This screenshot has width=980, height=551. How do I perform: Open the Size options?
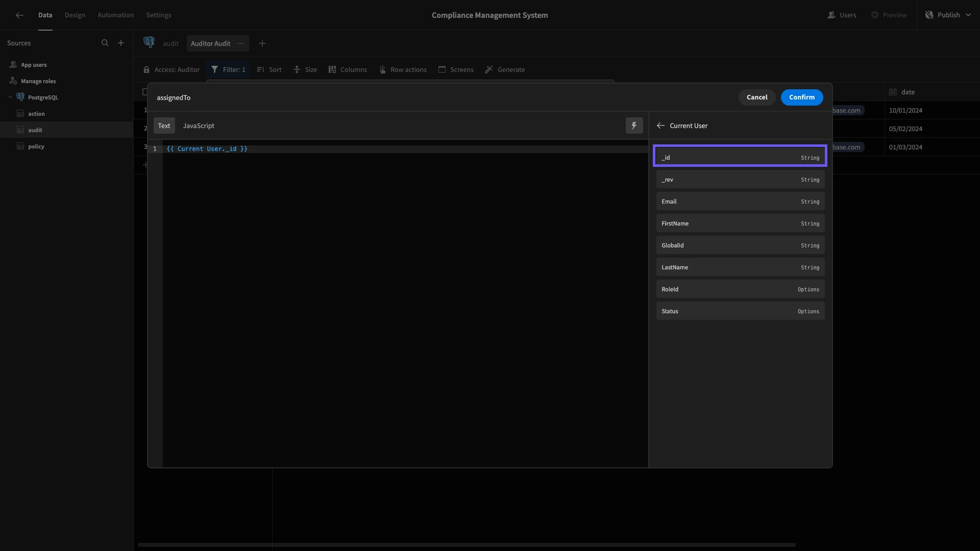pyautogui.click(x=305, y=70)
